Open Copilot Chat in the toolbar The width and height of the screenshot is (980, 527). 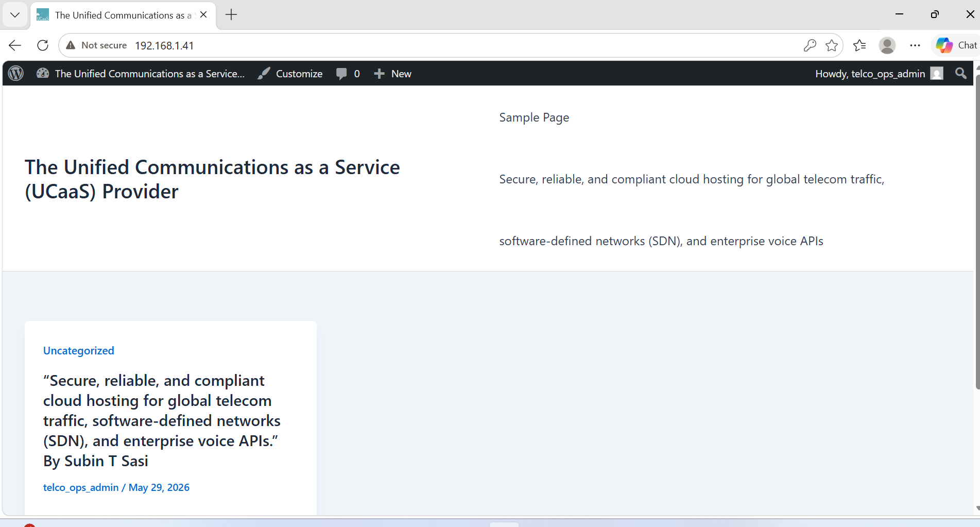[956, 45]
